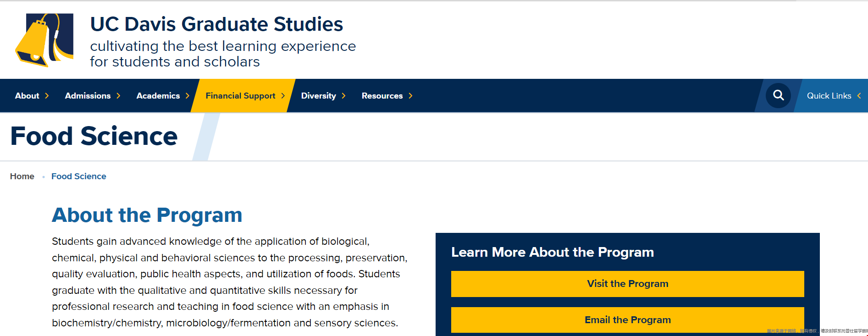The width and height of the screenshot is (868, 336).
Task: Select the Academics navigation item
Action: [158, 96]
